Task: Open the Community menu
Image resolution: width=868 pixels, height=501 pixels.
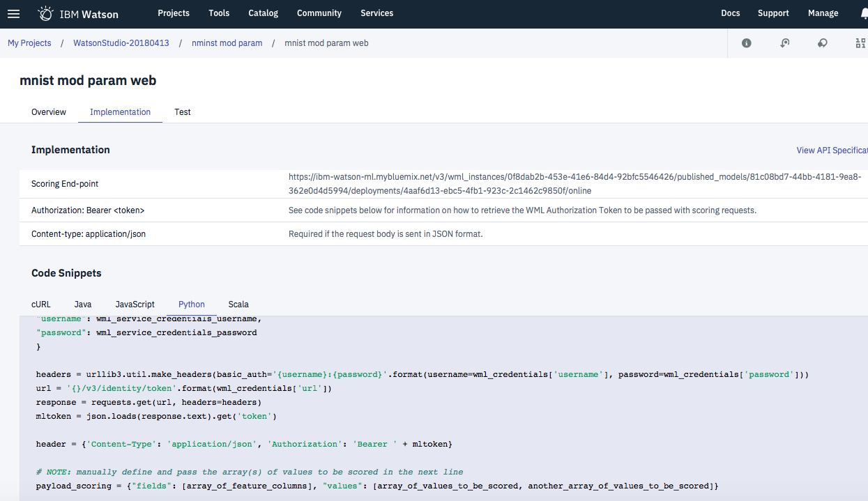Action: [x=319, y=13]
